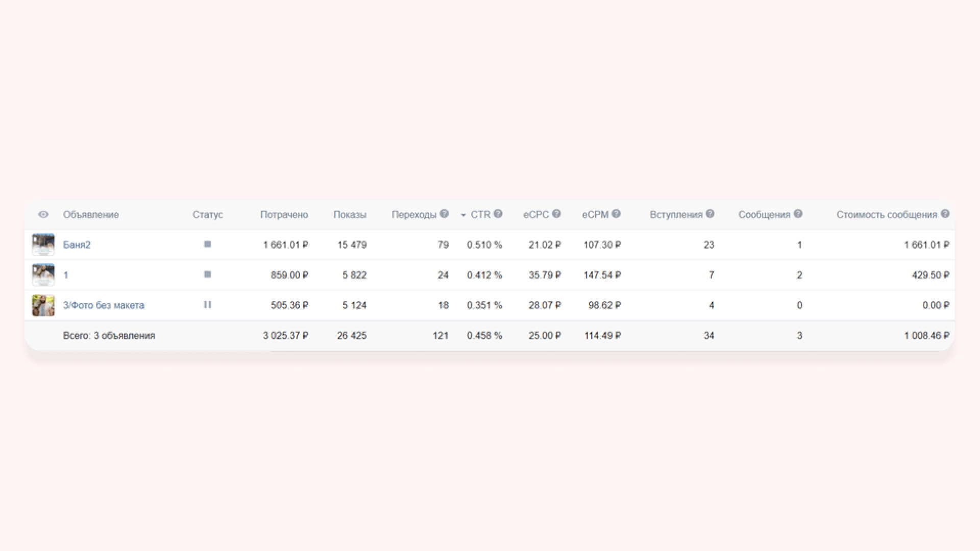Click help icon next to CTR
Screen dimensions: 980x551
coord(498,214)
